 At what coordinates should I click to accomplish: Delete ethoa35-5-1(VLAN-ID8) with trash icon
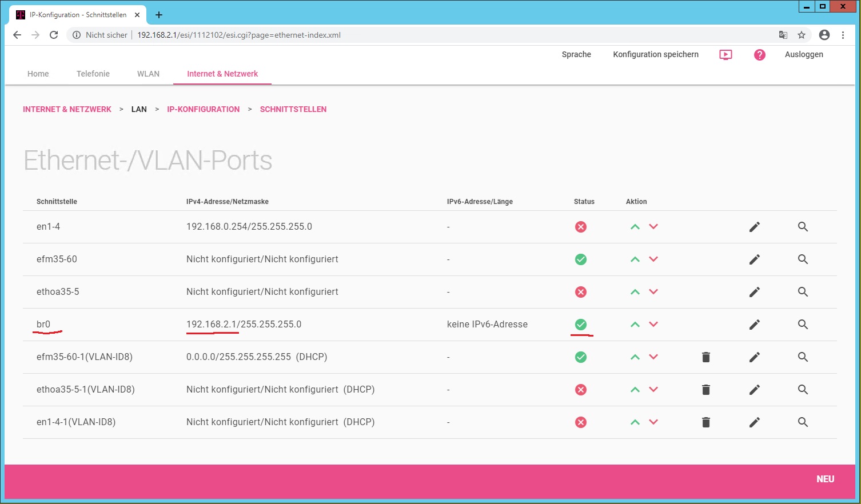(x=706, y=390)
